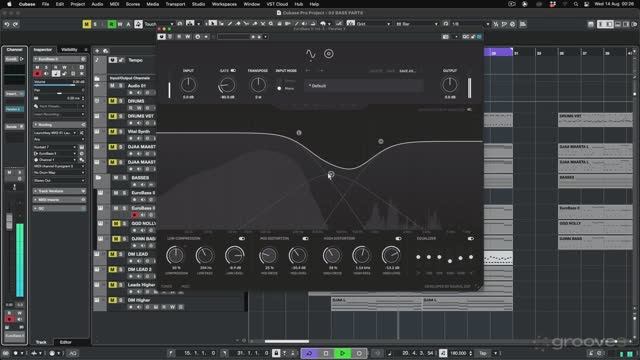Screen dimensions: 640x360
Task: Select the Object Selection arrow tool
Action: [x=213, y=24]
